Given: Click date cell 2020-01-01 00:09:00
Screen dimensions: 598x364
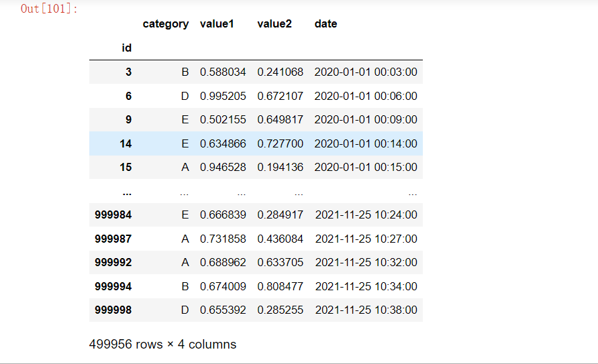Looking at the screenshot, I should click(x=366, y=119).
